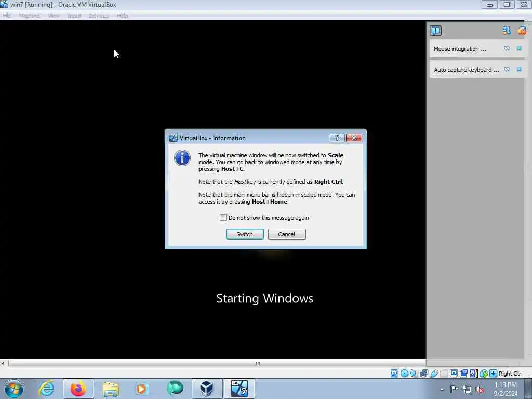
Task: Open Windows Media Player from the taskbar
Action: point(142,389)
